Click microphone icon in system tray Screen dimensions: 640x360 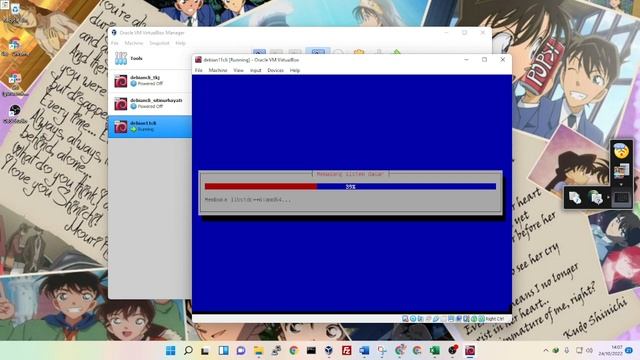pos(567,350)
